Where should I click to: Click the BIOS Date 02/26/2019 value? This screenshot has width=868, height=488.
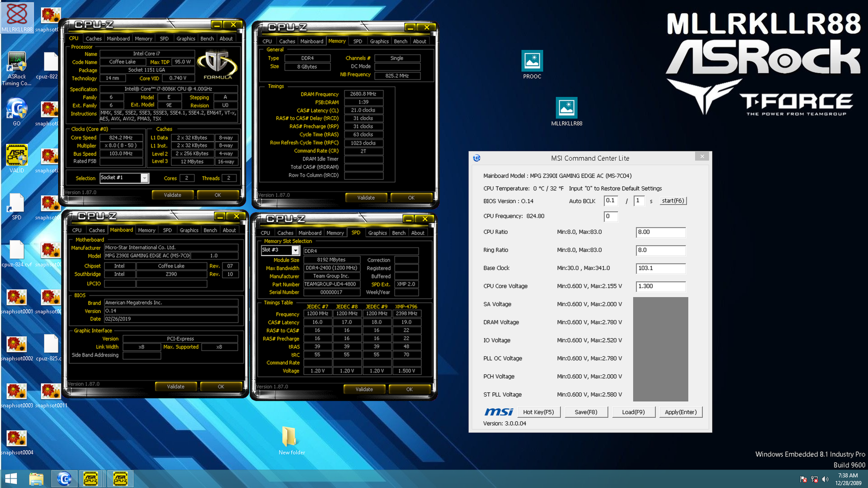pyautogui.click(x=171, y=319)
